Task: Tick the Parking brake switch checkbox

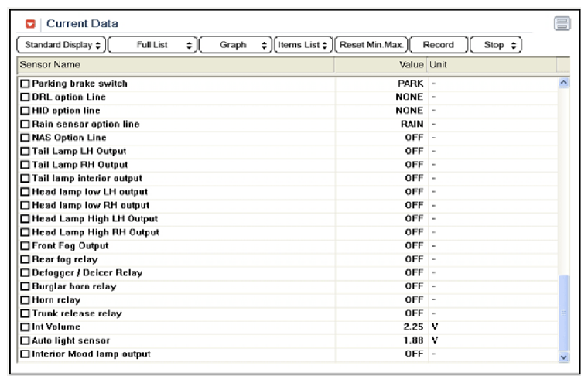Action: (x=25, y=84)
